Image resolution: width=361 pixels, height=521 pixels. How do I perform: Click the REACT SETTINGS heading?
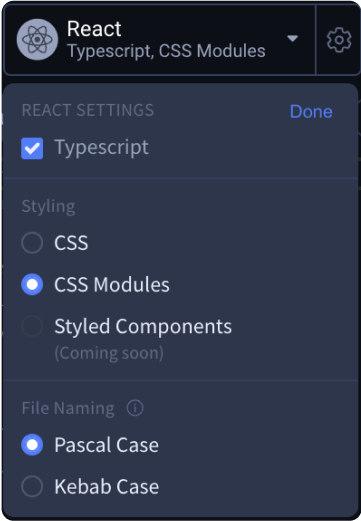88,110
